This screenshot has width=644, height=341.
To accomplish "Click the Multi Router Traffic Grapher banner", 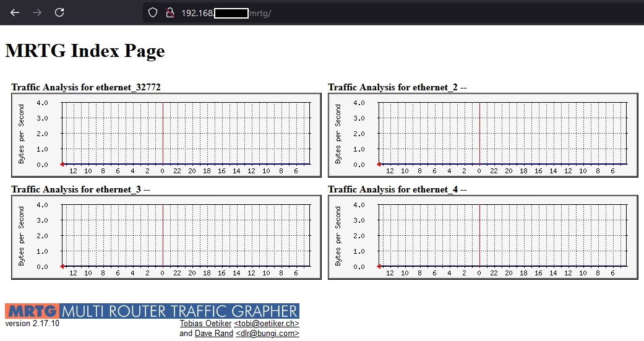I will coord(179,311).
